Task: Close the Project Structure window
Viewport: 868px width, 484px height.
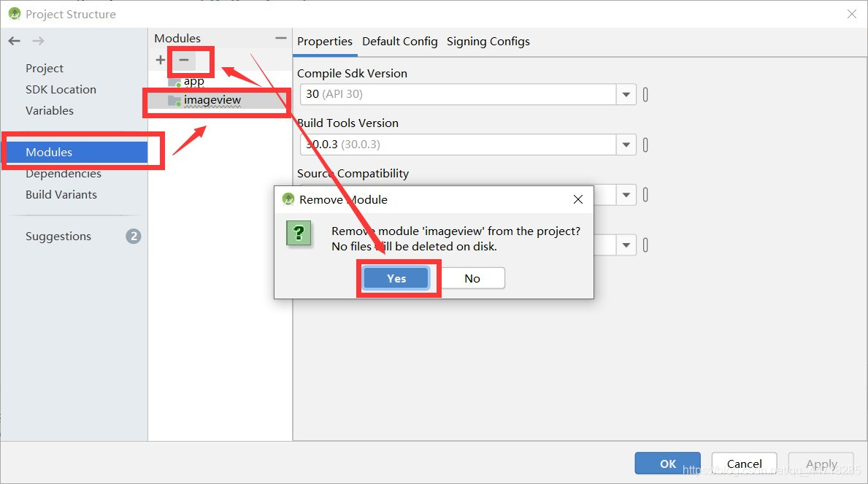Action: tap(852, 14)
